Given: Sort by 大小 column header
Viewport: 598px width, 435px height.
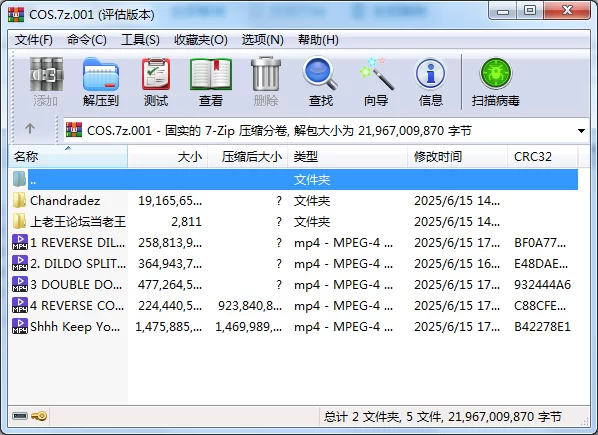Looking at the screenshot, I should [x=167, y=157].
